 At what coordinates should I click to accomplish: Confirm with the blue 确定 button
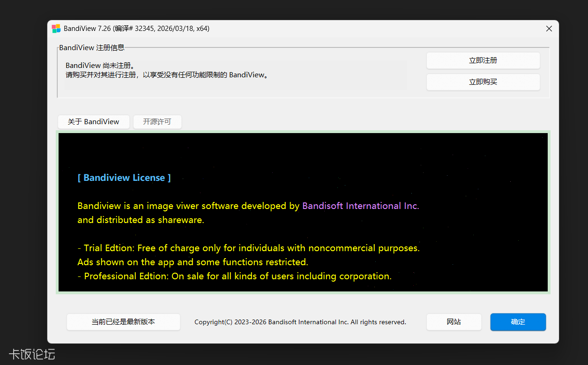(x=518, y=322)
